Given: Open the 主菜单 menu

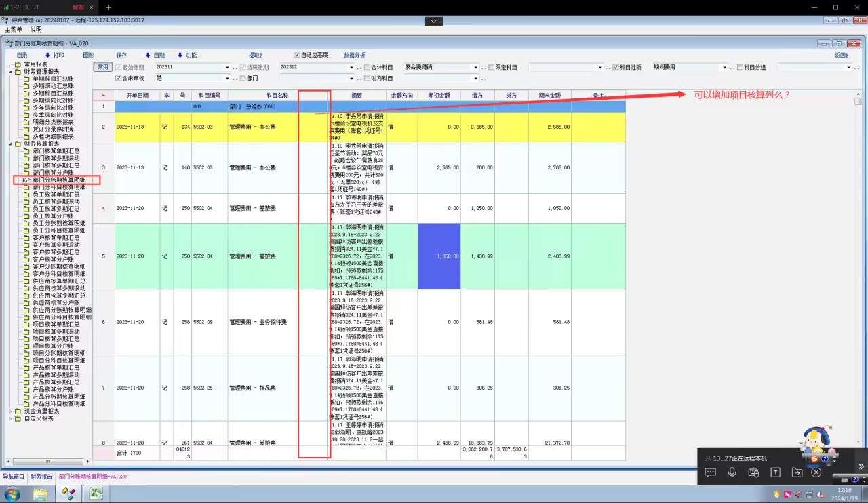Looking at the screenshot, I should [14, 30].
